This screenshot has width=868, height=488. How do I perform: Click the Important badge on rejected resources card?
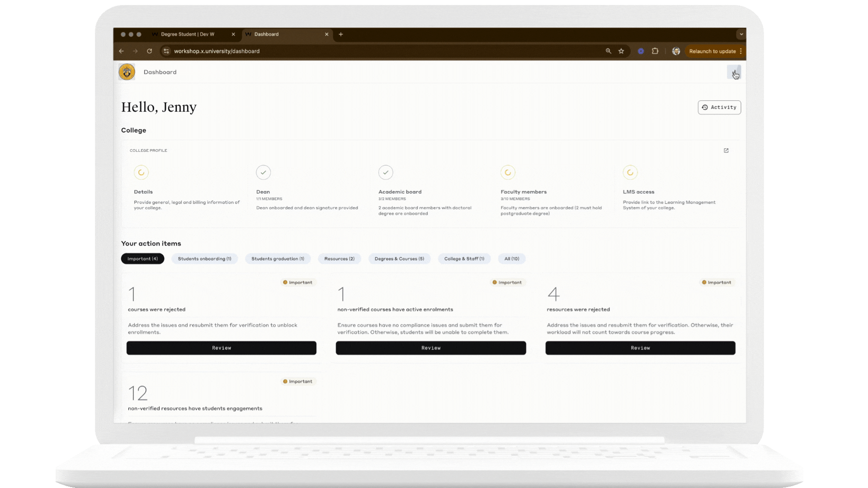point(717,282)
